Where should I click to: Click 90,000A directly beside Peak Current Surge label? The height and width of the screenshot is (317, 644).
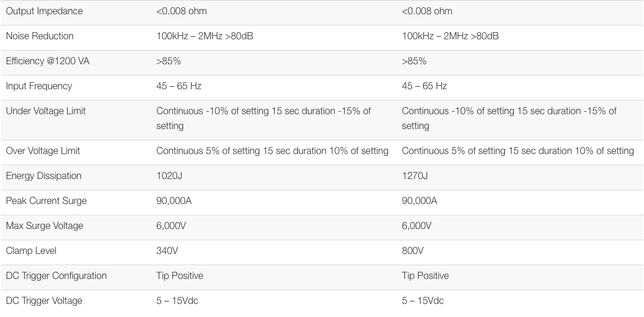click(174, 201)
